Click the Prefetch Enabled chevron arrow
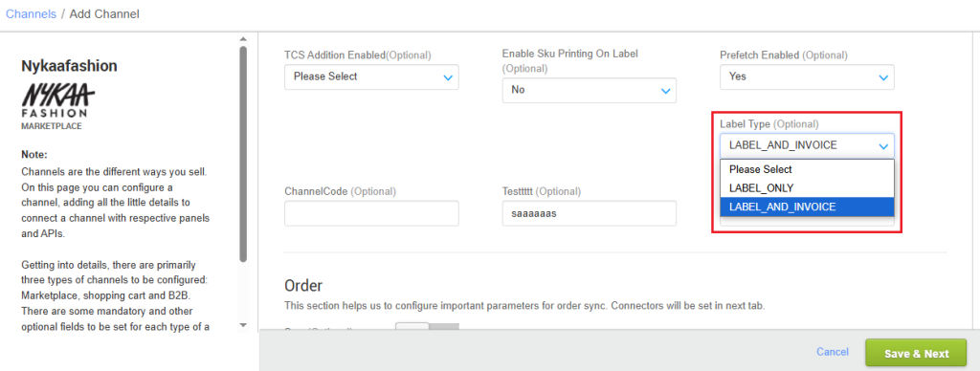 (883, 77)
